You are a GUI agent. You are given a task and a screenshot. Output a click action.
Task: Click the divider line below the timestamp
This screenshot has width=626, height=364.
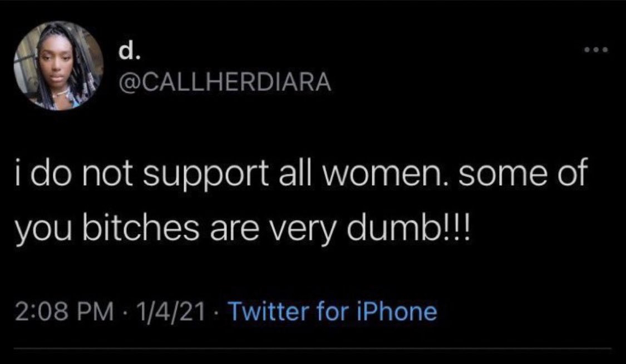pos(313,349)
